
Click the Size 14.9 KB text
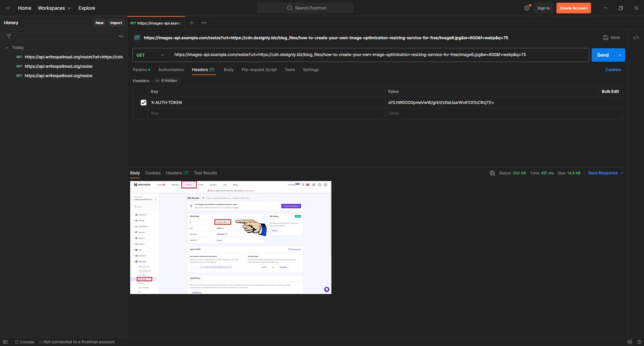coord(569,173)
